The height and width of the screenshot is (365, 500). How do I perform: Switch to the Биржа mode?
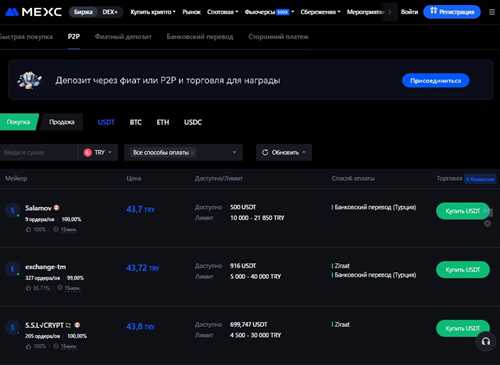click(x=83, y=12)
